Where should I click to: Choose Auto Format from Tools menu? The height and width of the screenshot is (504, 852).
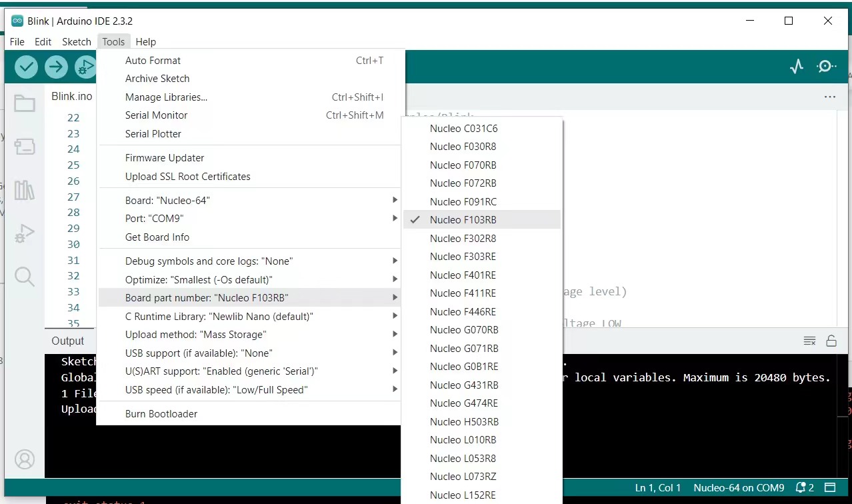(250, 61)
